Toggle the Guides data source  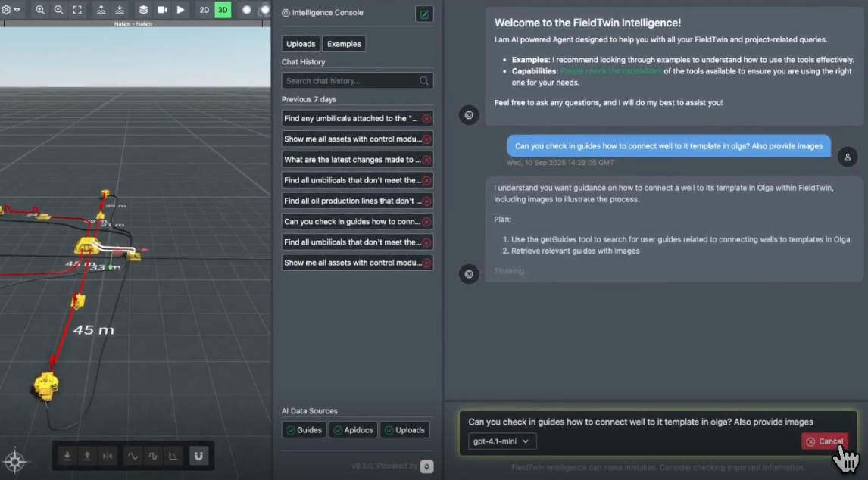pos(304,429)
